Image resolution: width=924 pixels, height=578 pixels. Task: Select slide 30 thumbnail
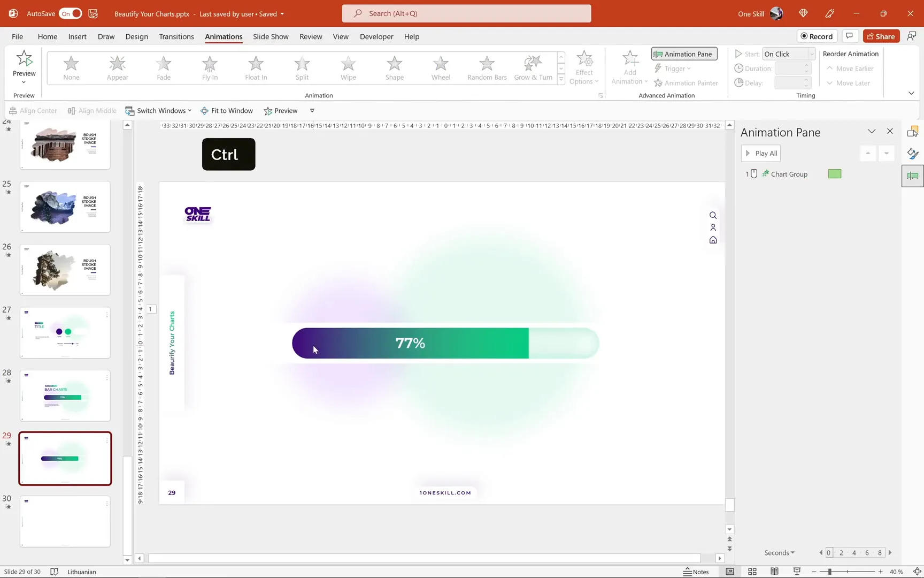(x=65, y=521)
